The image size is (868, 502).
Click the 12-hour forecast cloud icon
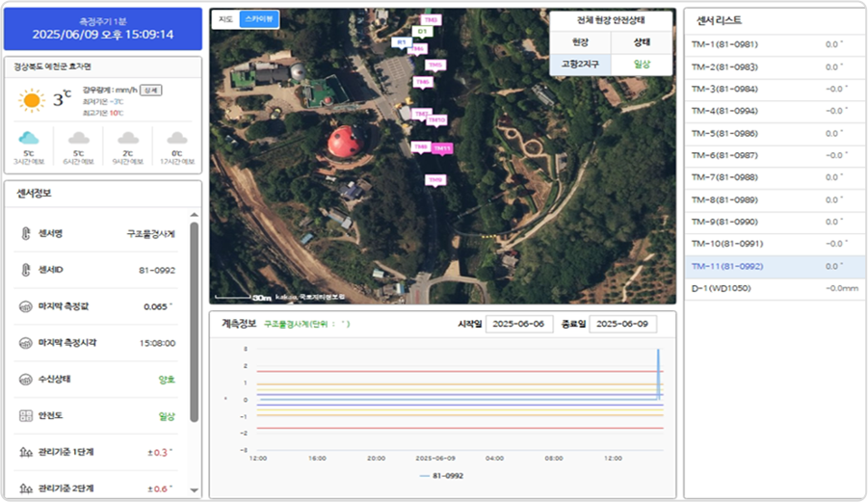click(177, 138)
